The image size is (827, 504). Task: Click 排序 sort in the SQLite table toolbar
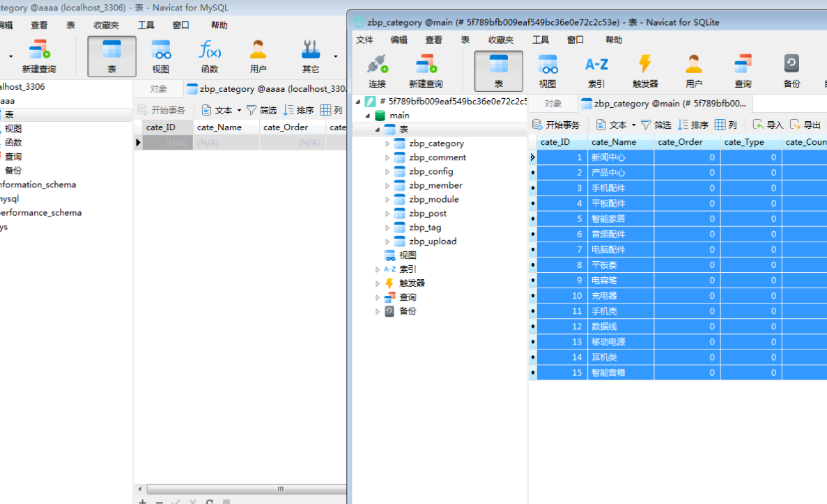pyautogui.click(x=693, y=125)
